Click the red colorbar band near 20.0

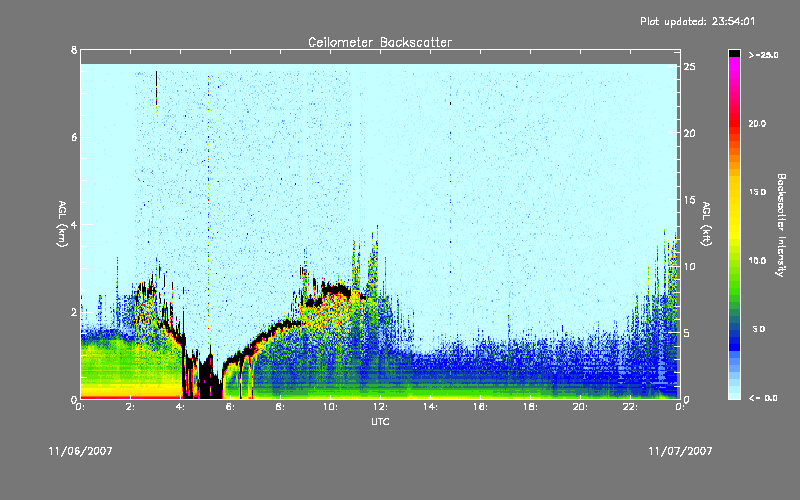pos(734,122)
